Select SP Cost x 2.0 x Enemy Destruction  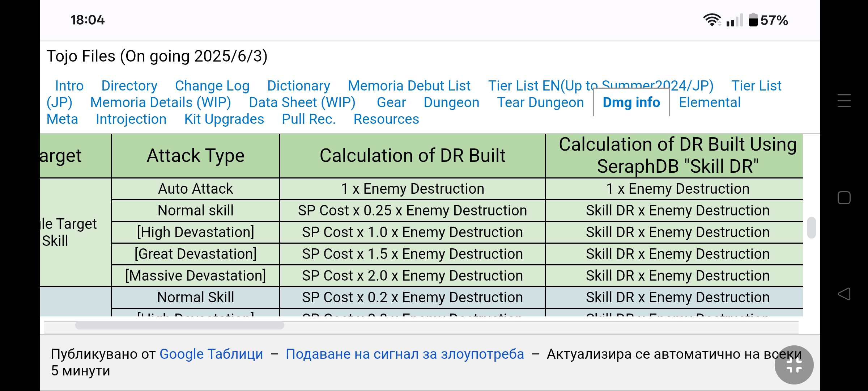click(x=412, y=276)
